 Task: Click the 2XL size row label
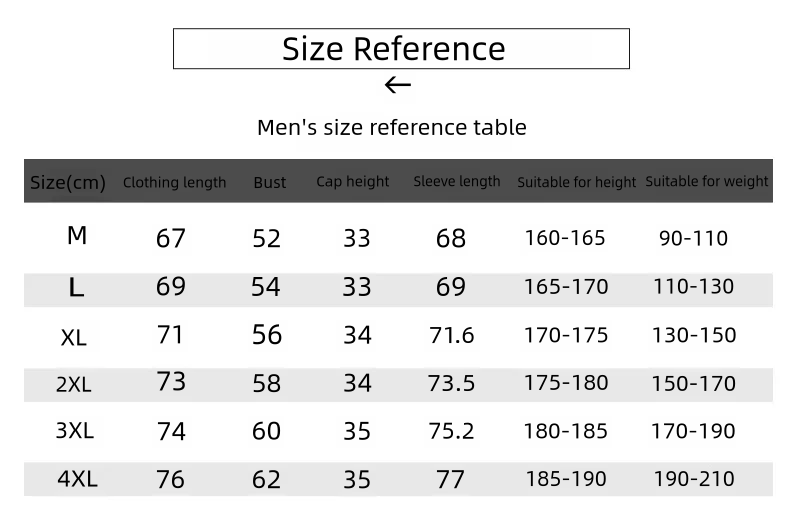[75, 383]
